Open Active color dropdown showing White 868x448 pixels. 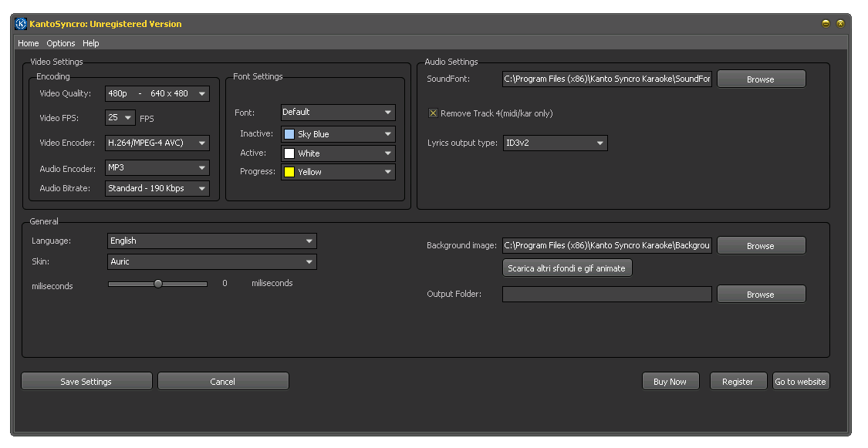pos(338,153)
